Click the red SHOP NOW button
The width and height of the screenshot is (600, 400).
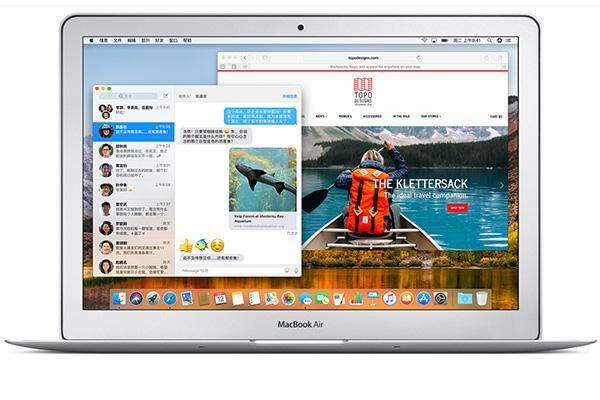point(457,207)
